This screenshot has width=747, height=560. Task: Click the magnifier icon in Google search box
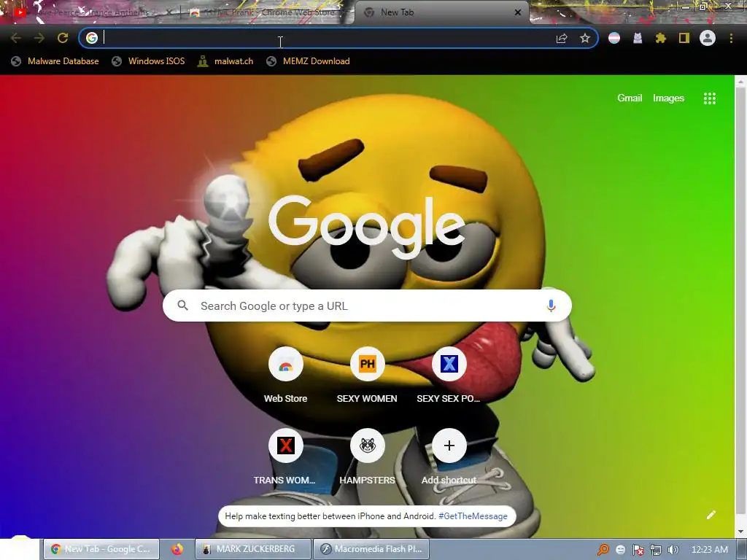183,306
